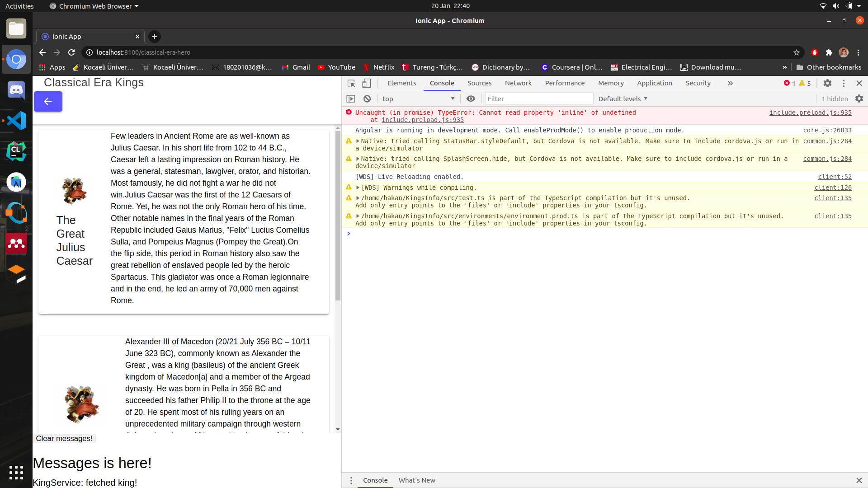The width and height of the screenshot is (868, 488).
Task: Open Visual Studio Code from dock
Action: pyautogui.click(x=16, y=121)
